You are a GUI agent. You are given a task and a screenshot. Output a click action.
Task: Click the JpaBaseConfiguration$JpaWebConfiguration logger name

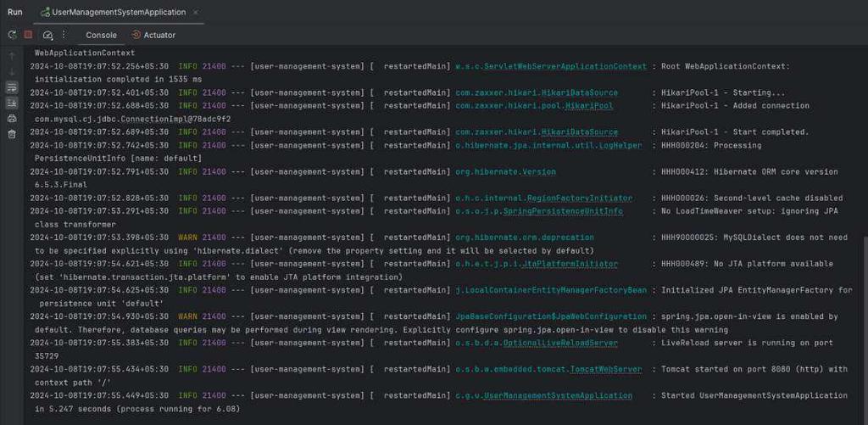pos(551,316)
